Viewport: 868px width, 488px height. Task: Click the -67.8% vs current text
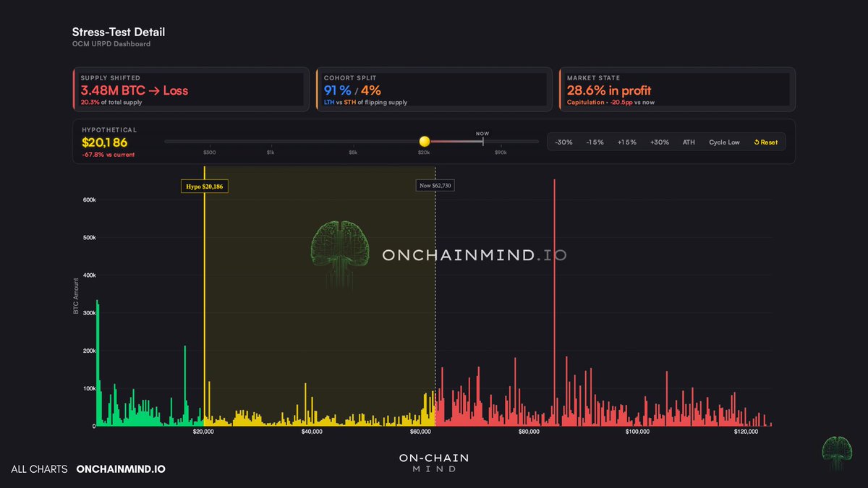(107, 155)
